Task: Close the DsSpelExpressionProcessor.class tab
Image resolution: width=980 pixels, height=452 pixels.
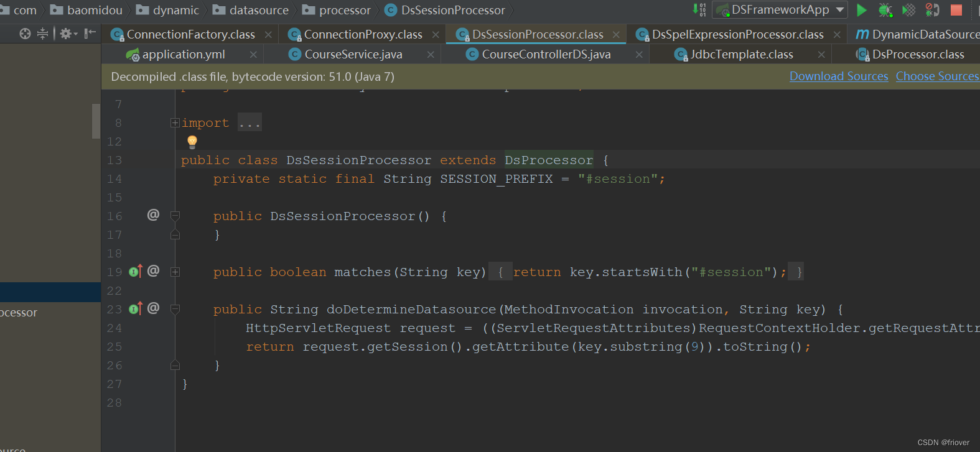Action: (837, 35)
